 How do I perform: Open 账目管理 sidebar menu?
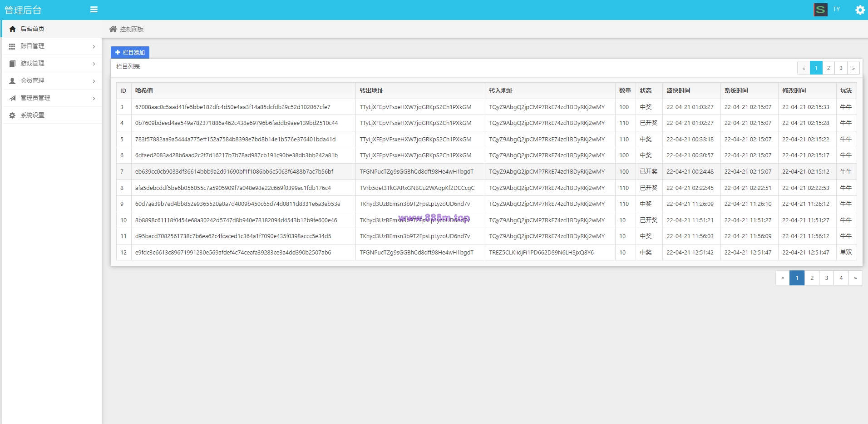[x=52, y=46]
